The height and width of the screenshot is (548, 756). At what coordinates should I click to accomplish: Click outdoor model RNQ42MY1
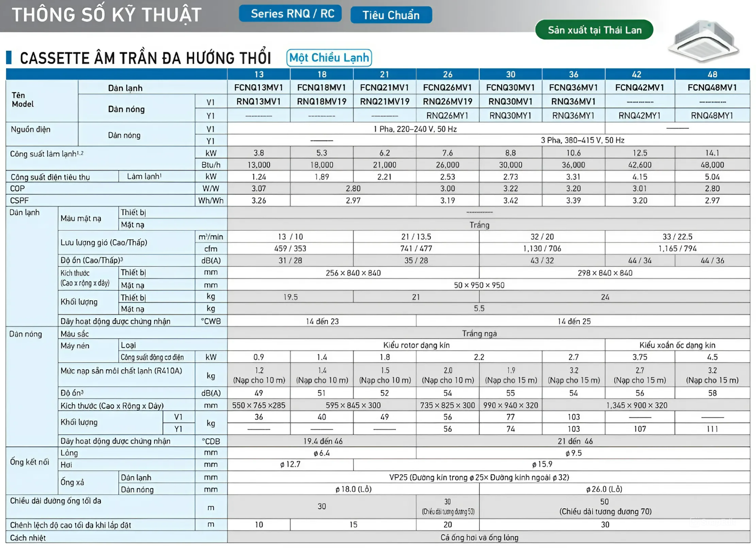(x=640, y=115)
